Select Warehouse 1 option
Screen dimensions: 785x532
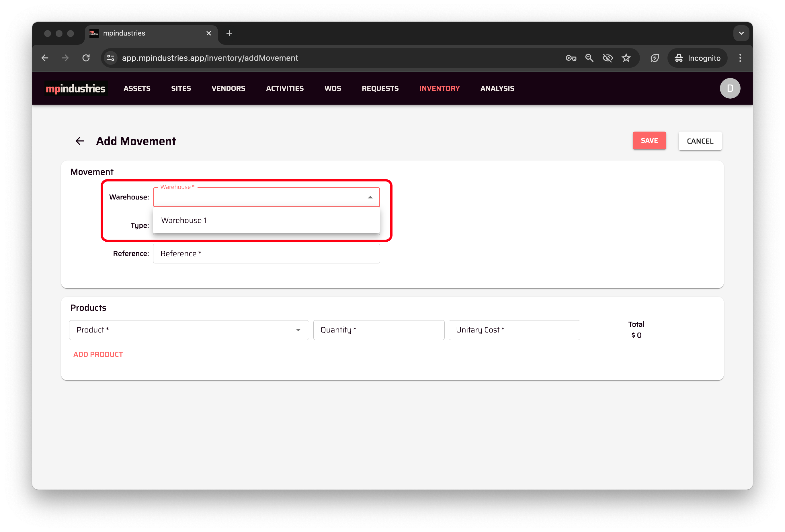tap(184, 220)
